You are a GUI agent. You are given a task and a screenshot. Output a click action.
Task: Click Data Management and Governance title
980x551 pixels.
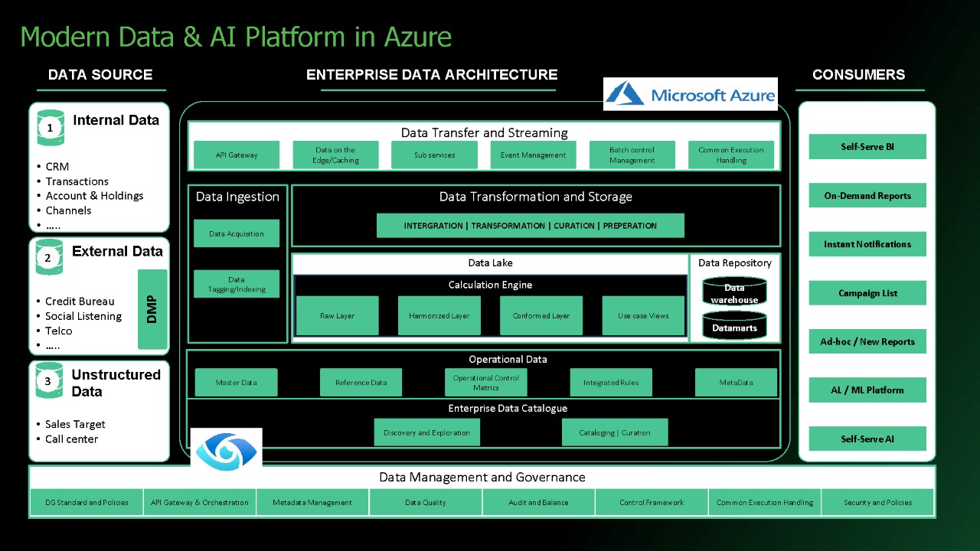point(482,478)
